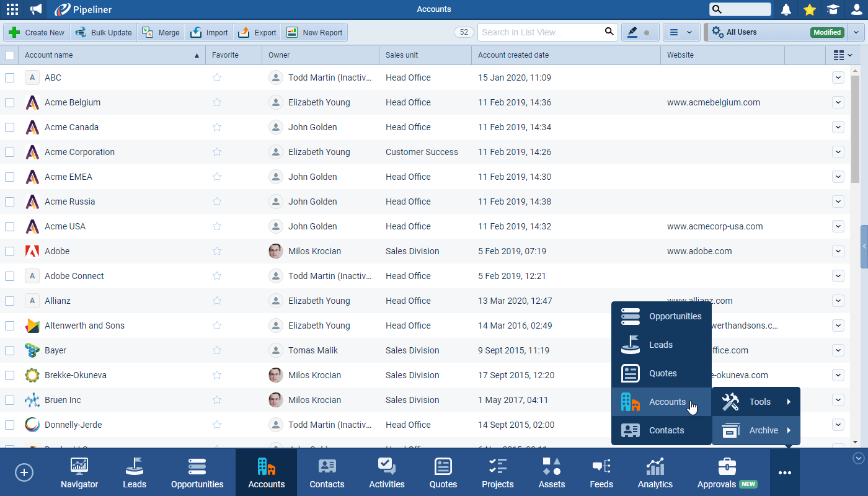Open the Activities icon in bottom bar
The image size is (868, 496).
(x=387, y=472)
